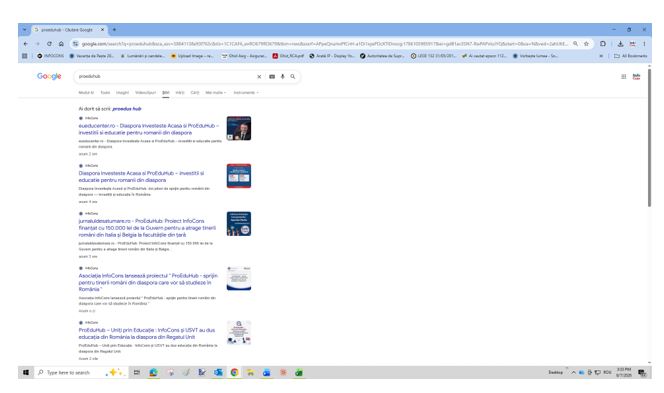This screenshot has width=664, height=393.
Task: Open the Chrome downloads icon
Action: (620, 44)
